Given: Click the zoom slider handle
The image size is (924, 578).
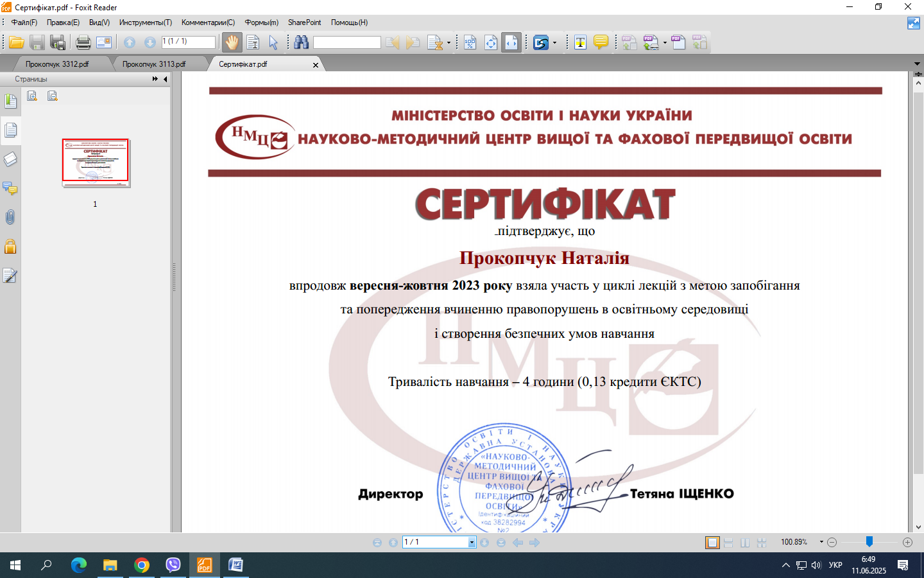Looking at the screenshot, I should pos(869,542).
